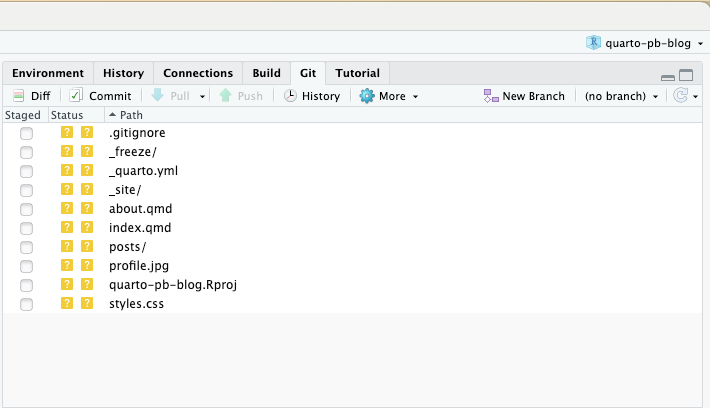Click the Status column header
The image size is (710, 408).
67,115
